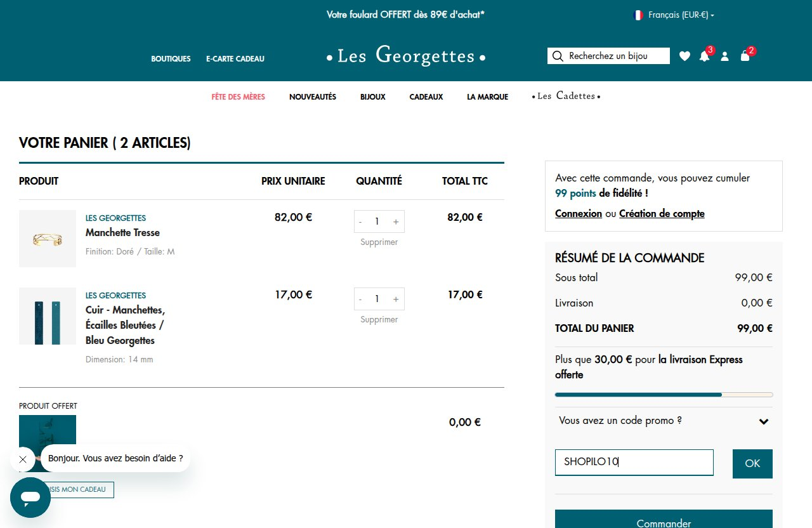Open the Nouveautés menu
Screen dimensions: 812x528
click(313, 97)
